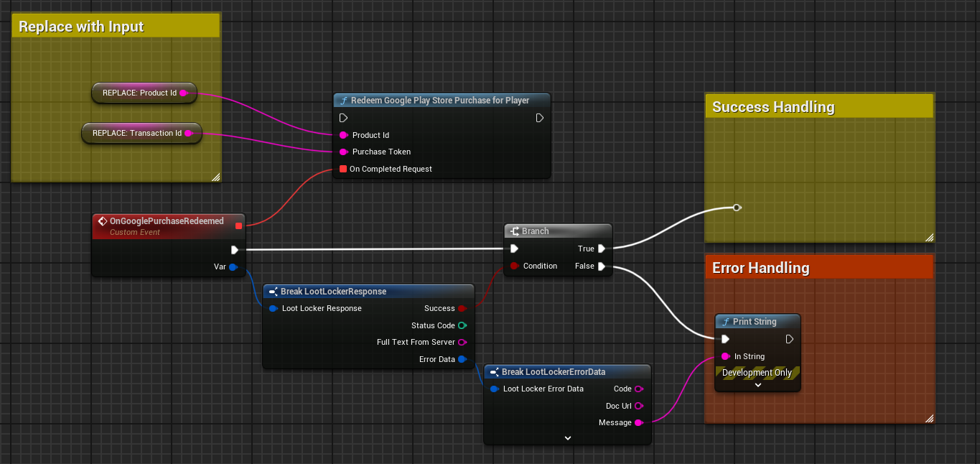This screenshot has height=464, width=980.
Task: Click the OnGooglePurchaseRedeemed execution output pin
Action: tap(235, 250)
